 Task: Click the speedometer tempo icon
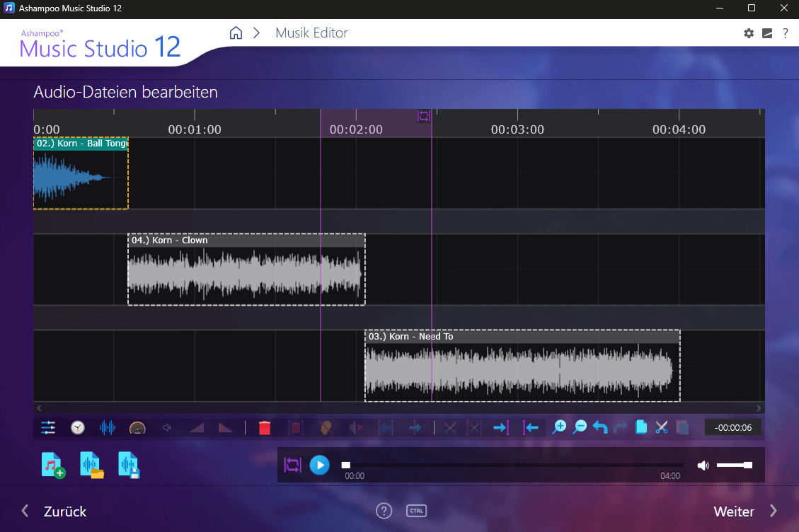pyautogui.click(x=137, y=427)
